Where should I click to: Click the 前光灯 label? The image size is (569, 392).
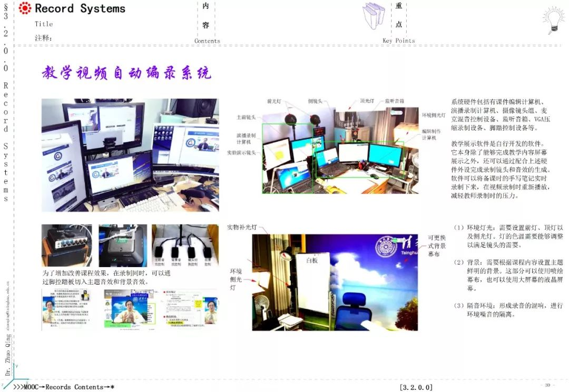click(x=274, y=101)
